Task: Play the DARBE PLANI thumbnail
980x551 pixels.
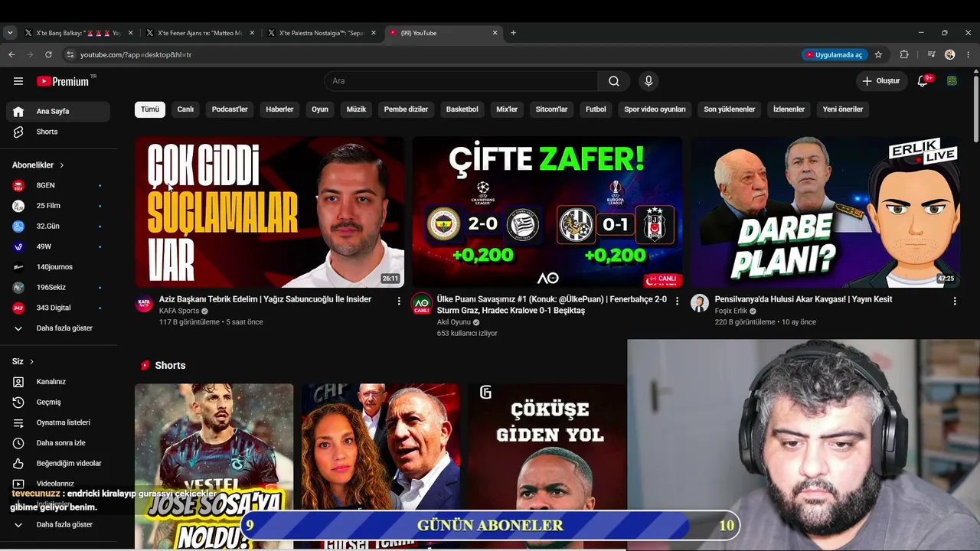Action: tap(825, 212)
